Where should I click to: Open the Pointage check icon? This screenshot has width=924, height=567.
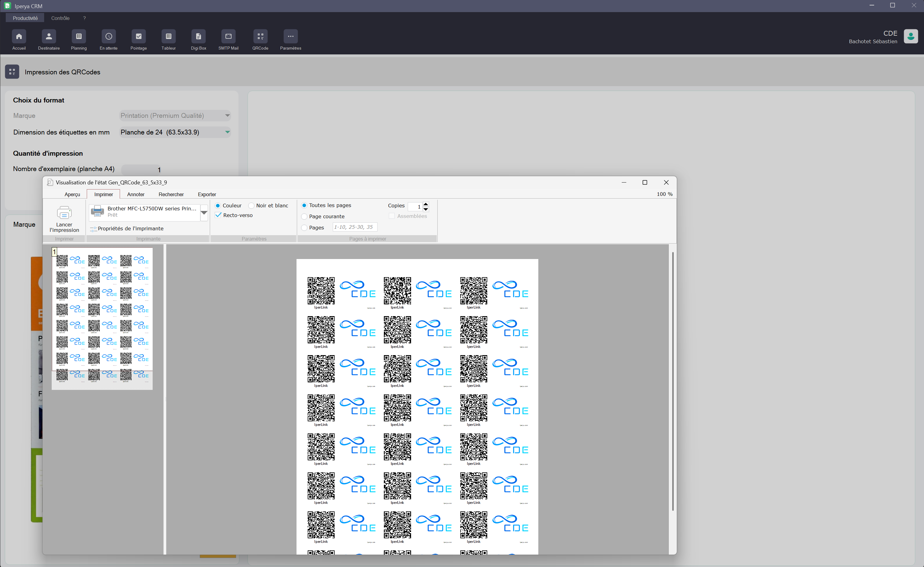click(139, 36)
